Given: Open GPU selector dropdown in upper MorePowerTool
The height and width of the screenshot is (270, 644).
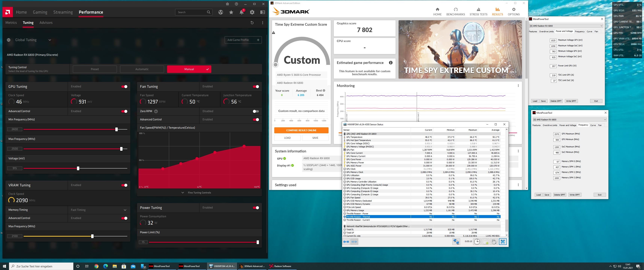Looking at the screenshot, I should [566, 26].
